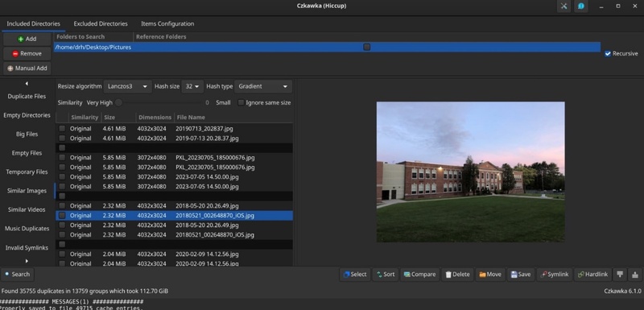Click the Add button with green plus

27,39
